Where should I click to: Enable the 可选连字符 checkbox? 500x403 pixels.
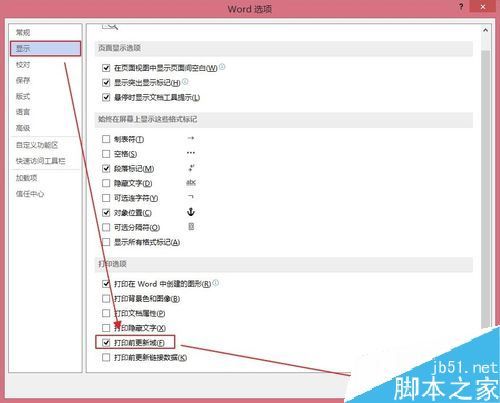click(x=106, y=198)
